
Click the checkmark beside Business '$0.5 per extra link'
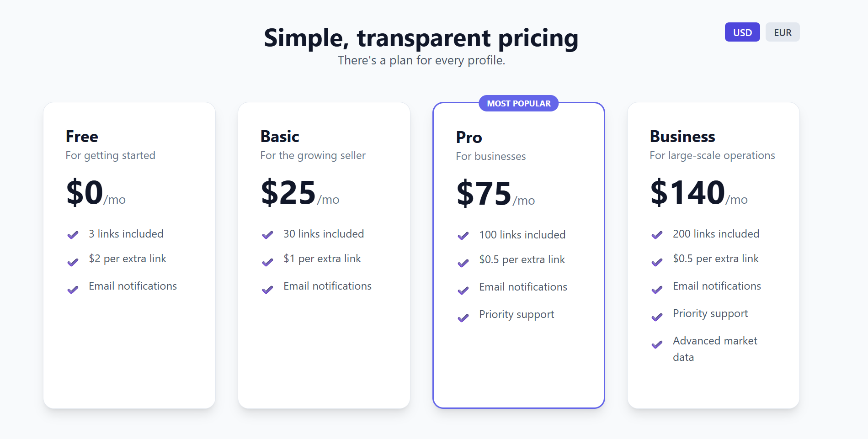(657, 262)
